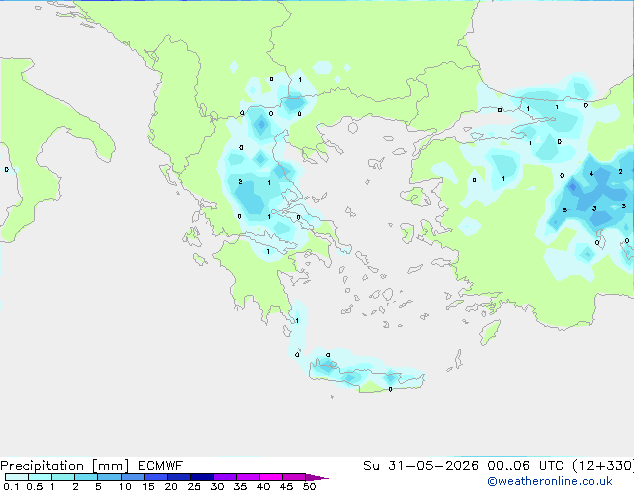Click the legend label '10'
Screen dimensions: 634x490
[125, 486]
